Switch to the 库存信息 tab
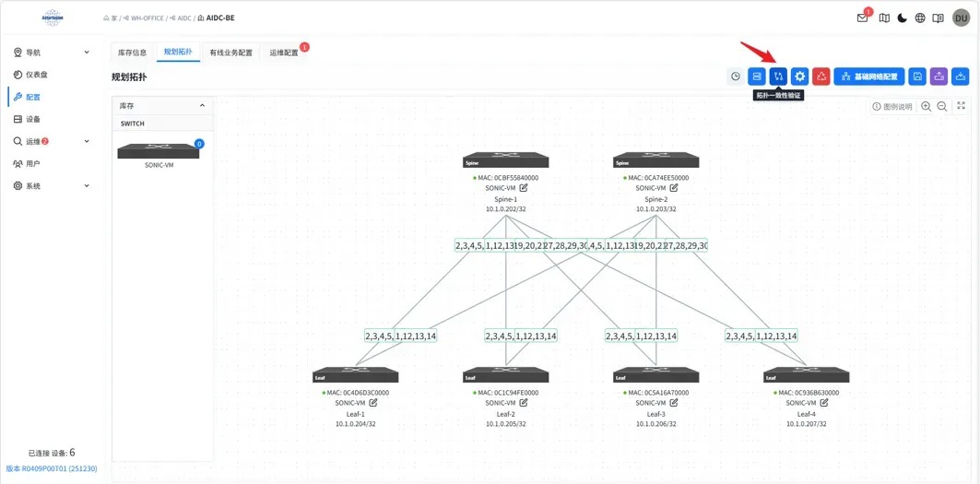This screenshot has height=484, width=980. [133, 53]
